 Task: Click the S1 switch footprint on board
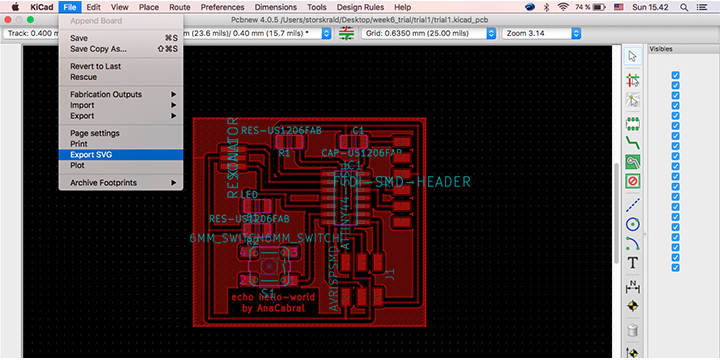[x=269, y=265]
